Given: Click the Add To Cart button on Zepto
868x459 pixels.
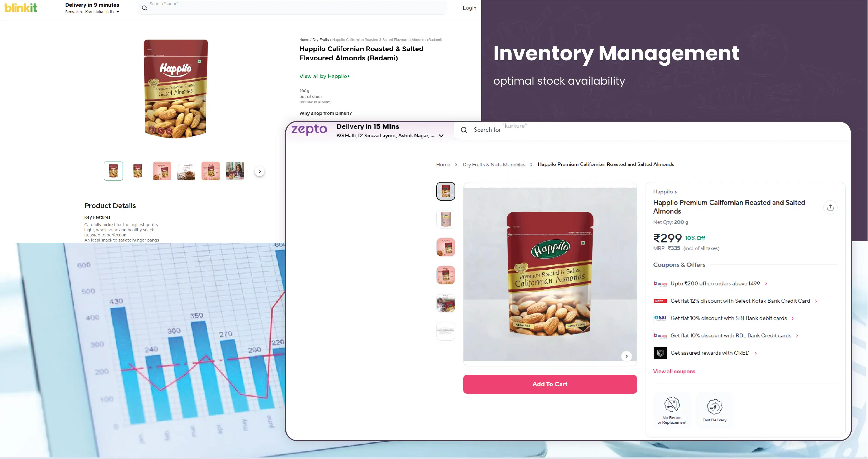Looking at the screenshot, I should pos(550,384).
